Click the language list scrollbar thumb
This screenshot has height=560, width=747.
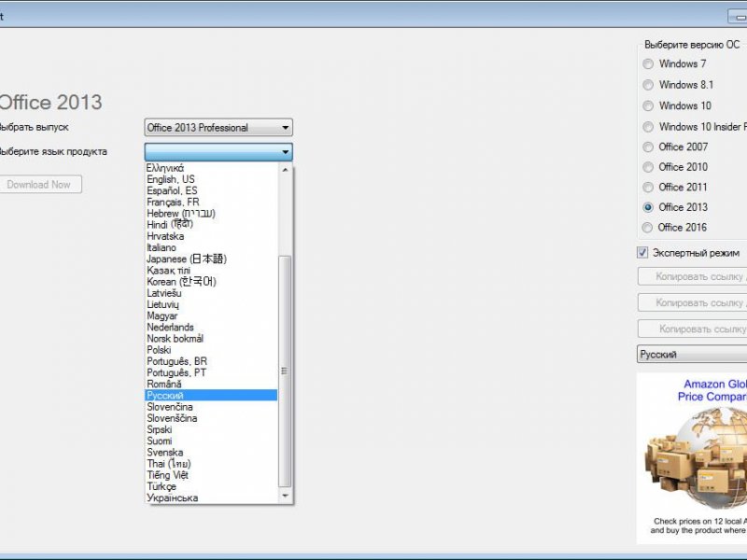pos(285,371)
